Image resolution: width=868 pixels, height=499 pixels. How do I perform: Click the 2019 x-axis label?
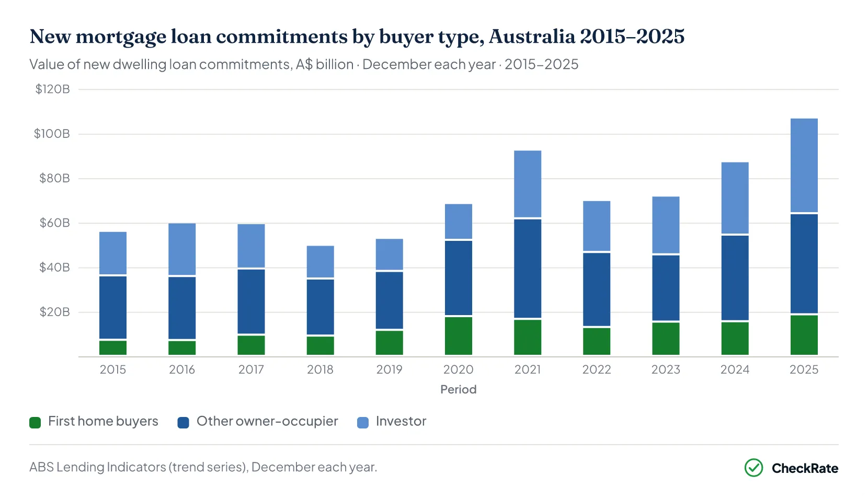pos(390,369)
